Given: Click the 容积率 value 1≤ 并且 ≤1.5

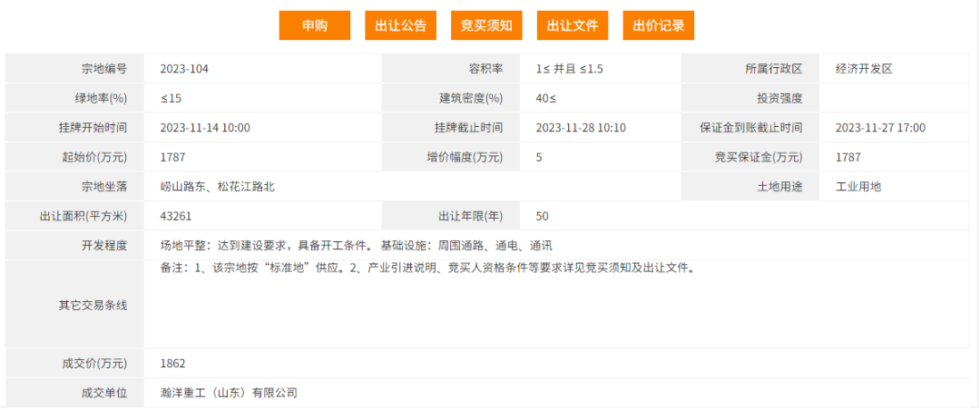Looking at the screenshot, I should click(x=569, y=69).
